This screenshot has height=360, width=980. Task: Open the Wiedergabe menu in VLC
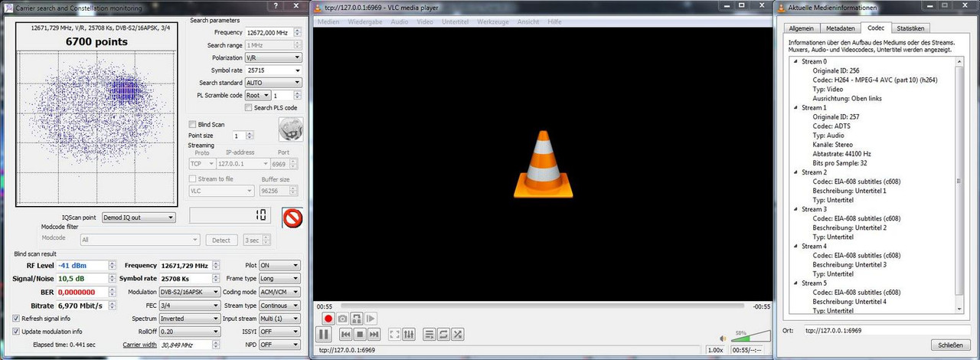point(365,22)
